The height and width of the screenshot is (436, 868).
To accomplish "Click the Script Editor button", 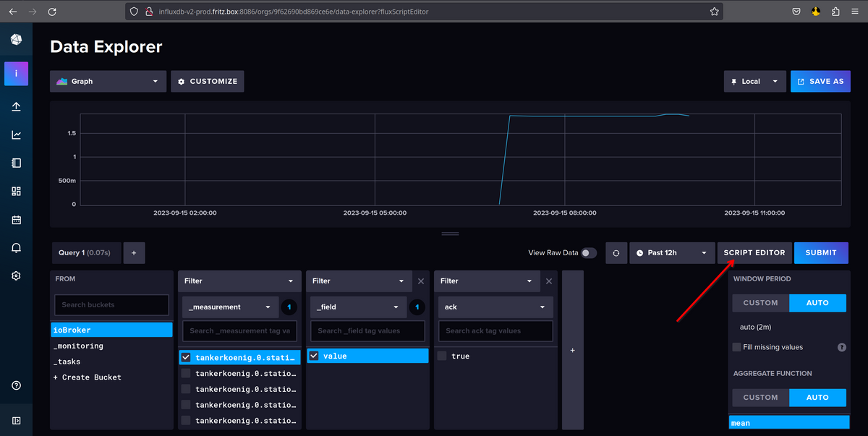I will (x=754, y=253).
